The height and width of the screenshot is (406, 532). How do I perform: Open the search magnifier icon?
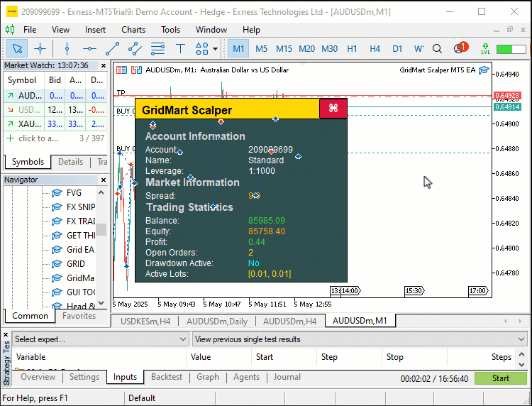[x=438, y=49]
